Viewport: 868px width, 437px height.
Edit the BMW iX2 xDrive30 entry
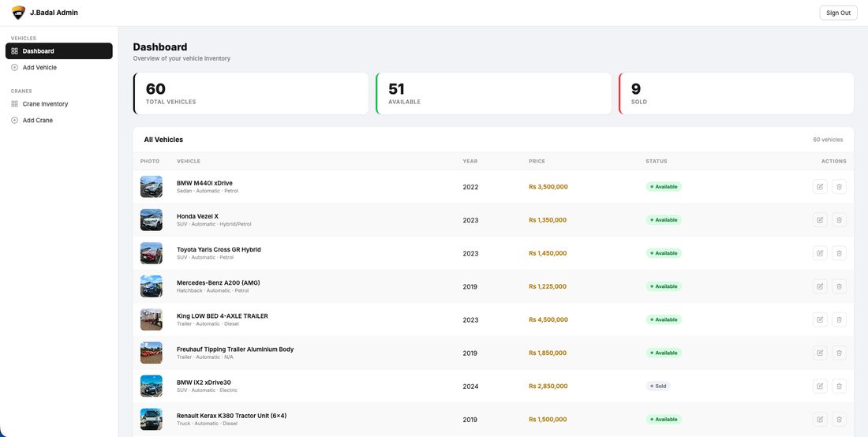click(820, 386)
